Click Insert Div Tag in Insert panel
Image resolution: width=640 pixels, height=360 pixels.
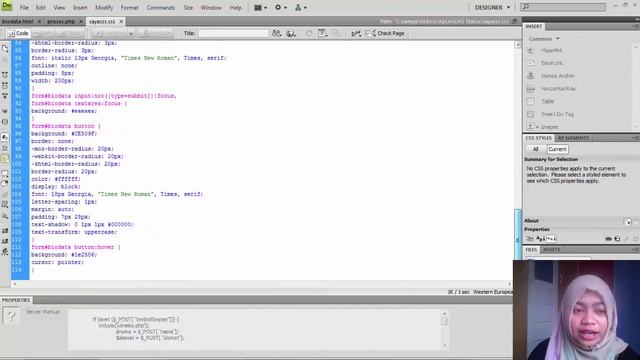(x=557, y=114)
